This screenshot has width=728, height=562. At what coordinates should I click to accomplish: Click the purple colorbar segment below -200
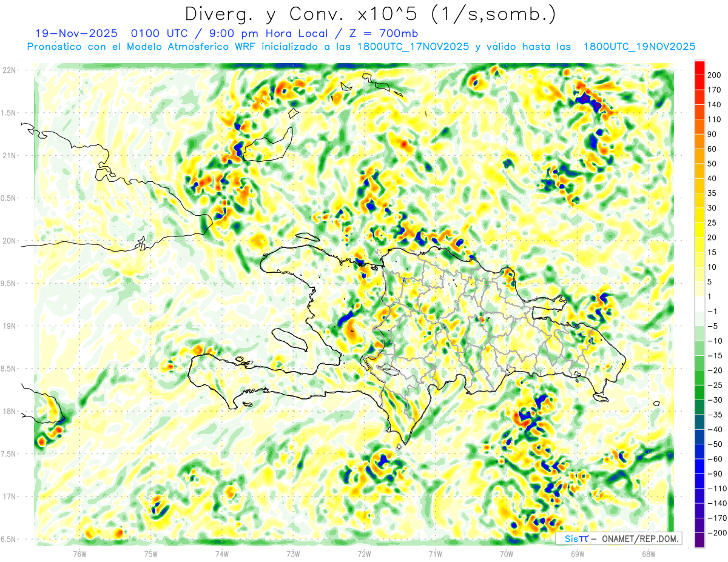coord(699,540)
